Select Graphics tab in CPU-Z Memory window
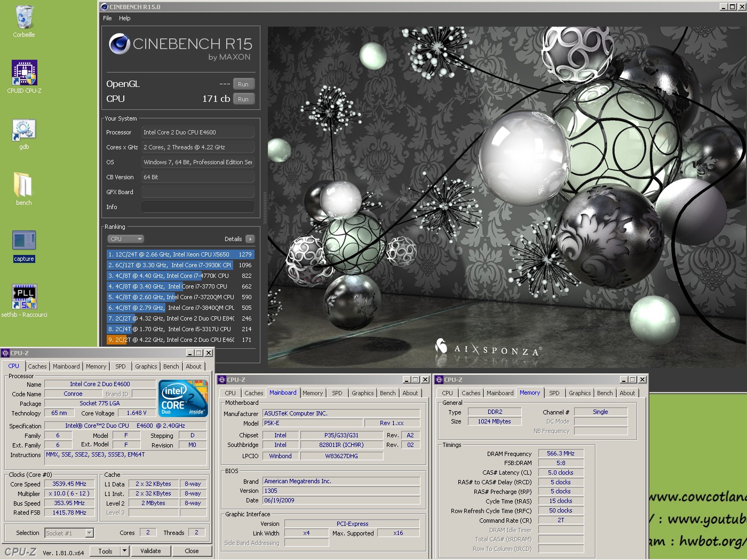Image resolution: width=747 pixels, height=560 pixels. pos(580,393)
